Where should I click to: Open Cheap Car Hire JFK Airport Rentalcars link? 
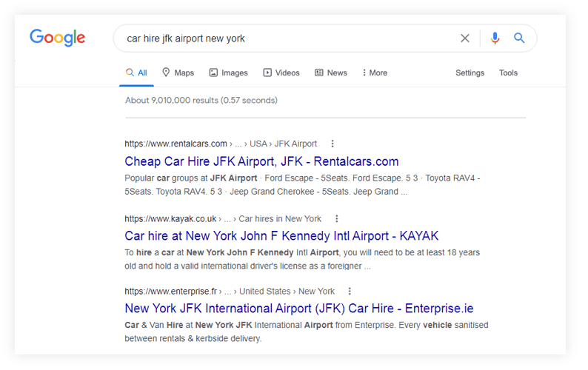261,161
